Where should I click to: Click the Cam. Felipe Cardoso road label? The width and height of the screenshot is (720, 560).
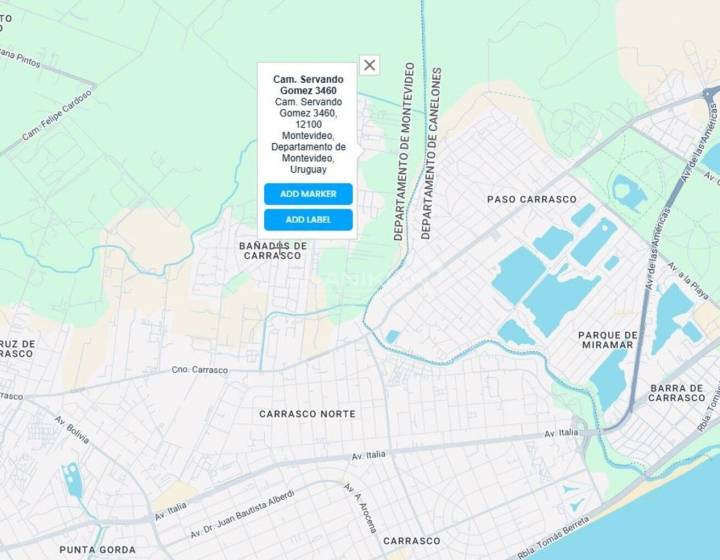[x=57, y=115]
